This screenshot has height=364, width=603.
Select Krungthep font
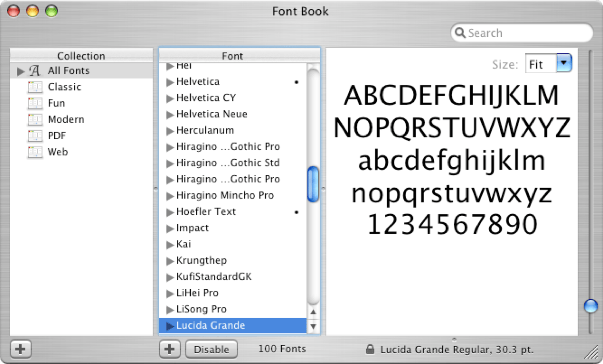[x=233, y=260]
